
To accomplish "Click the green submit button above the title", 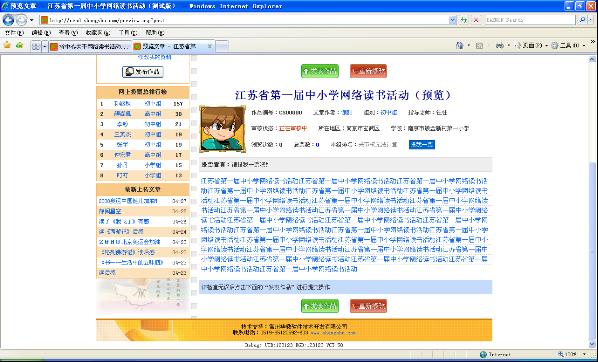I will click(320, 71).
